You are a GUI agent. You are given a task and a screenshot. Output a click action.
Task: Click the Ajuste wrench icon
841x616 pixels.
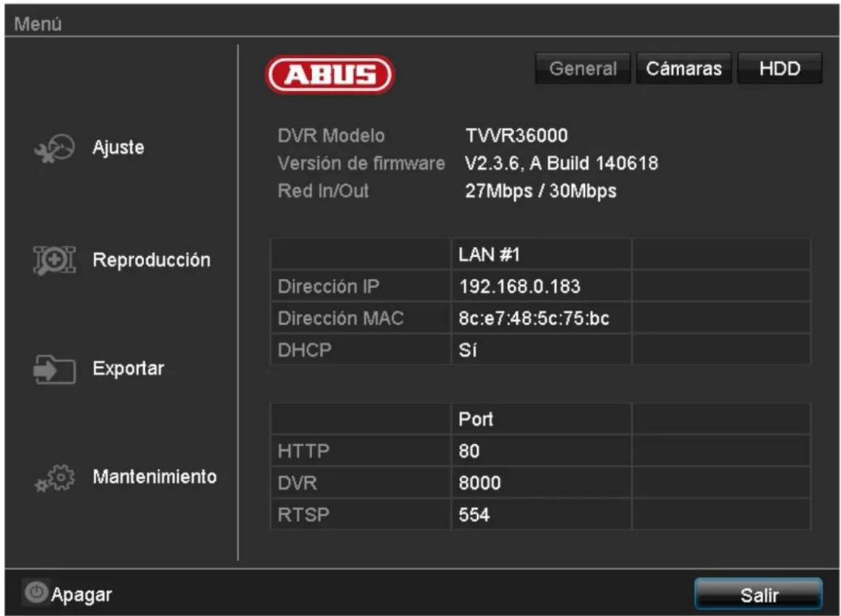click(x=54, y=148)
